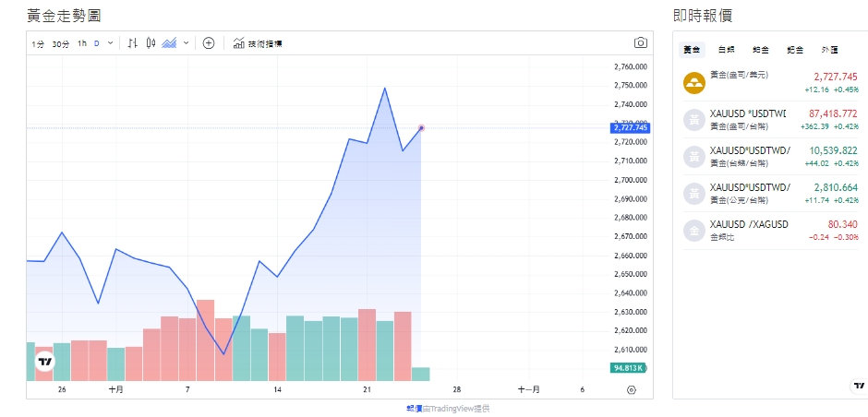
Task: Click the icon beside 金銀比 row
Action: [694, 231]
